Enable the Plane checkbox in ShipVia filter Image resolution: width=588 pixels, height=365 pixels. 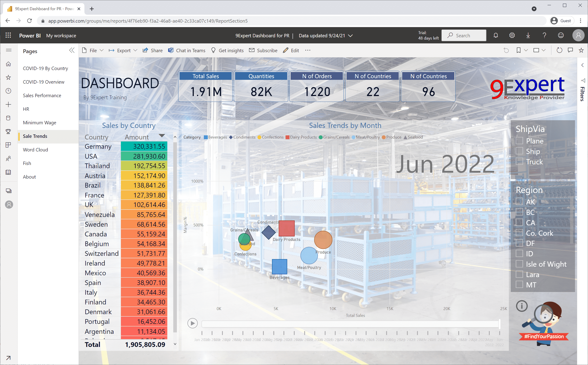[x=519, y=141]
